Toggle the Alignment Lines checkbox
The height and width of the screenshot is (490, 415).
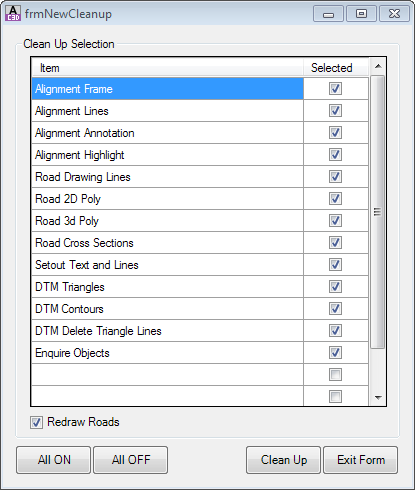tap(335, 111)
